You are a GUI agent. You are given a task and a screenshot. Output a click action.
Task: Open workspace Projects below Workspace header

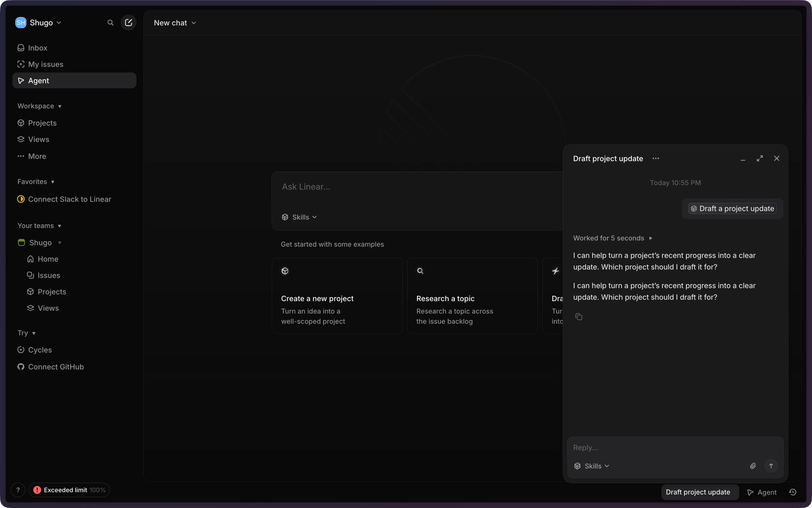[x=74, y=123]
